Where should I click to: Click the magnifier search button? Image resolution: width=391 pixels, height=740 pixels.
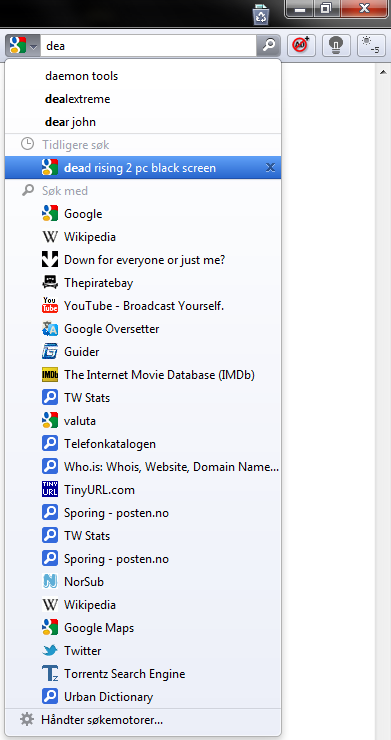pos(268,46)
